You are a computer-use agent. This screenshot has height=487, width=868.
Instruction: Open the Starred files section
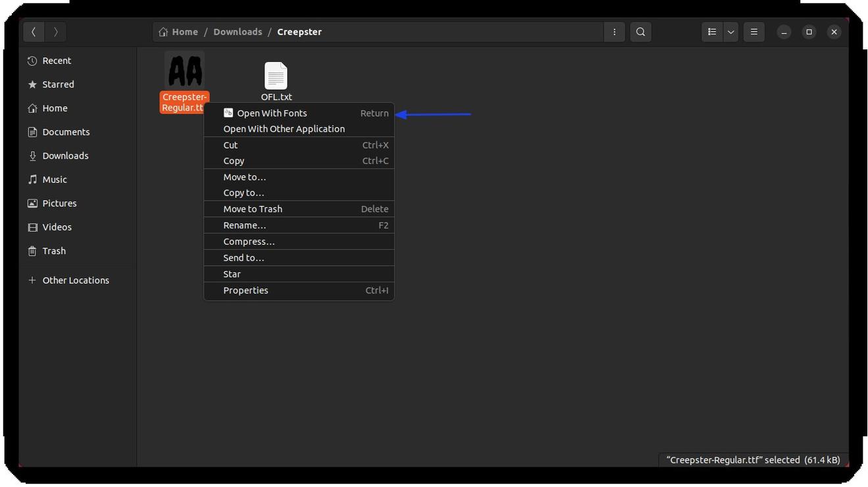(58, 84)
